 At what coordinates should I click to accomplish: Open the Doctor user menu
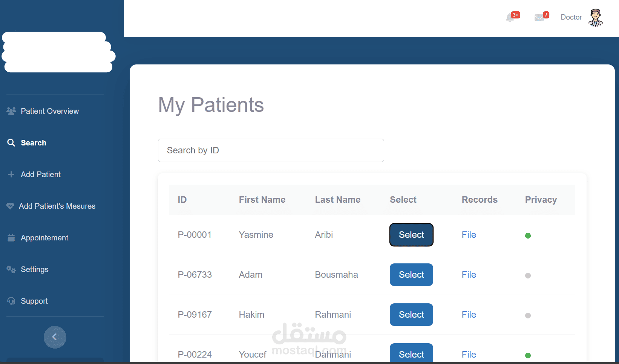coord(571,17)
